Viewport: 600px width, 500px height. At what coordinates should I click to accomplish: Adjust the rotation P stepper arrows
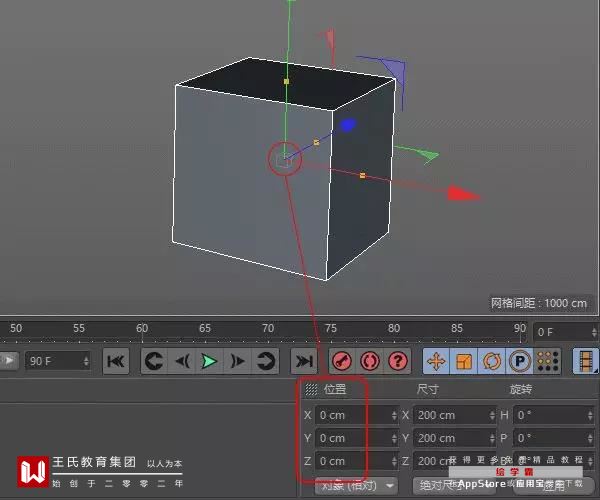coord(590,438)
